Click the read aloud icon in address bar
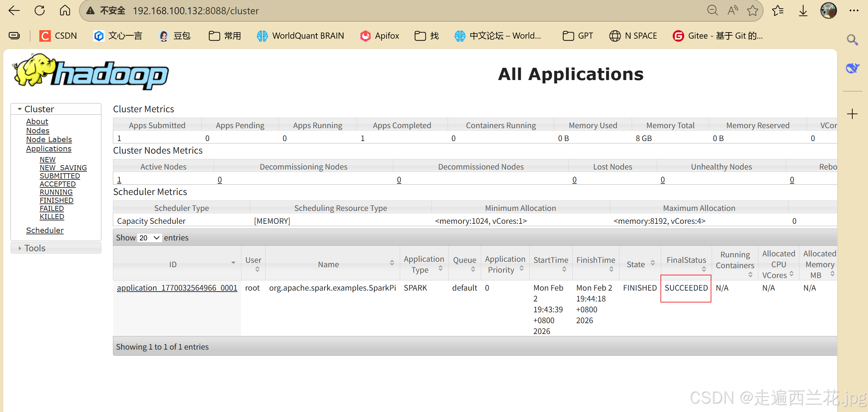Image resolution: width=868 pixels, height=412 pixels. click(x=733, y=11)
